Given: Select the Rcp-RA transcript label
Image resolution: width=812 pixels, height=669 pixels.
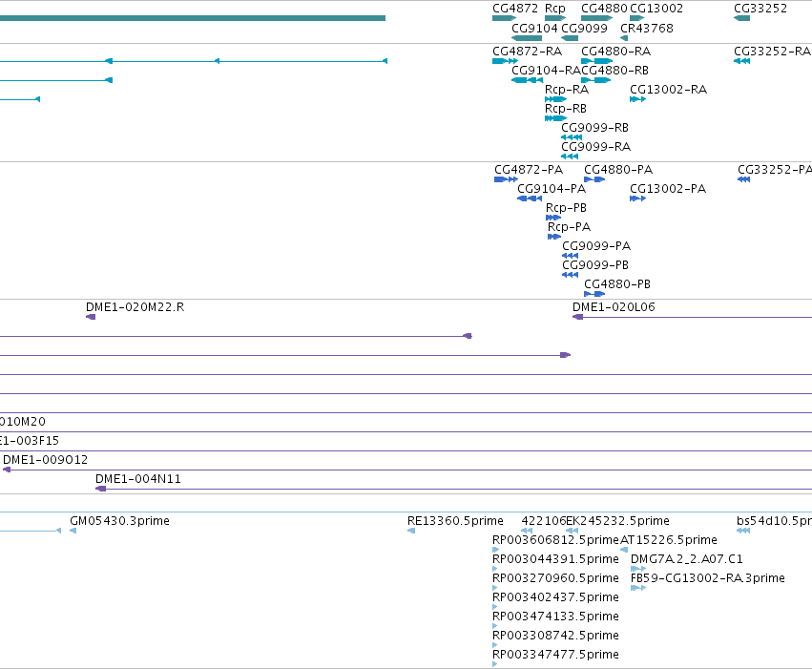Looking at the screenshot, I should 567,90.
